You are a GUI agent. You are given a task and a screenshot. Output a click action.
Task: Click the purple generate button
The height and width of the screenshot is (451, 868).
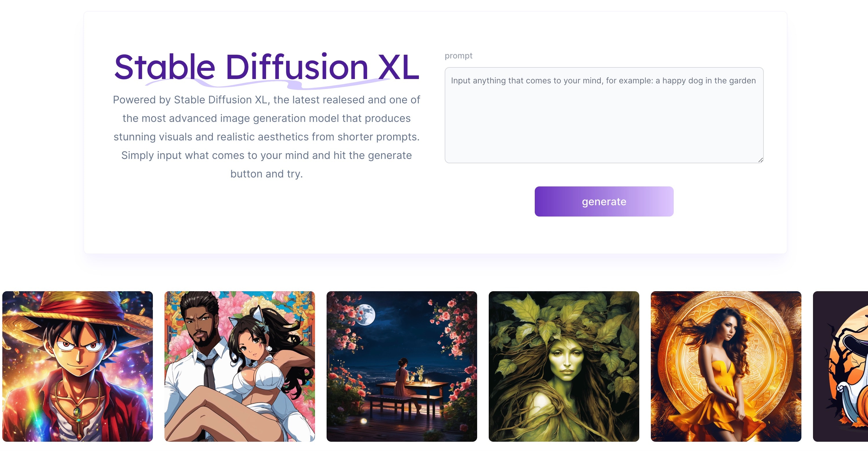[604, 201]
